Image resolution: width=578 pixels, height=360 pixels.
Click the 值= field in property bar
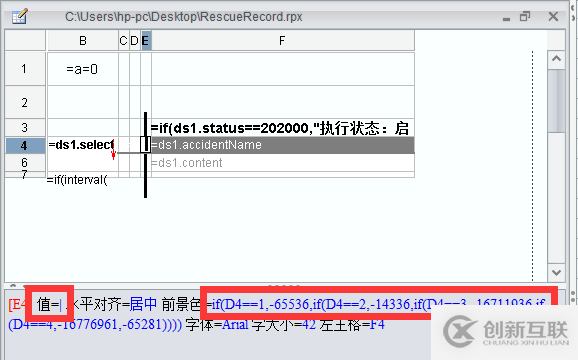point(49,305)
